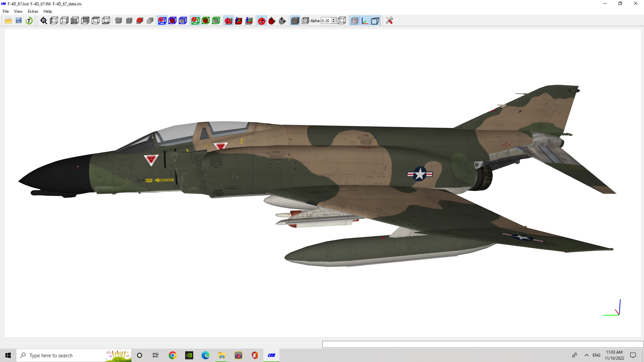Increase Alpha value with the up arrow

click(x=334, y=19)
